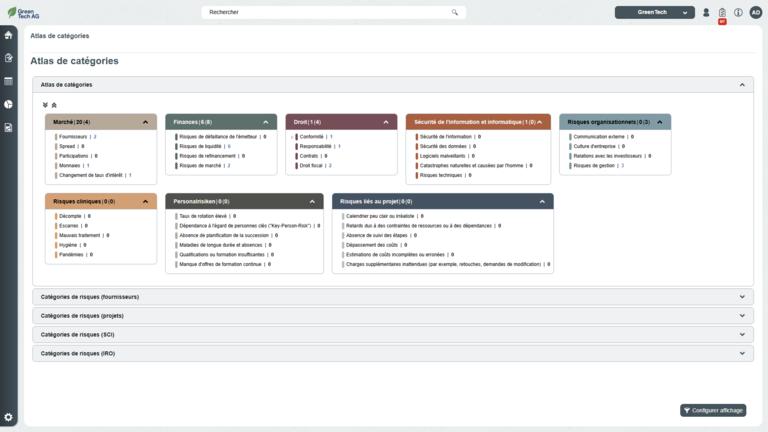Open the information icon in header
The image size is (768, 432).
[738, 13]
